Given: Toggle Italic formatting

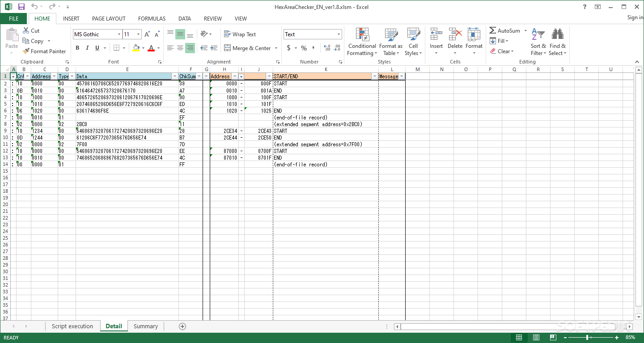Looking at the screenshot, I should (87, 48).
